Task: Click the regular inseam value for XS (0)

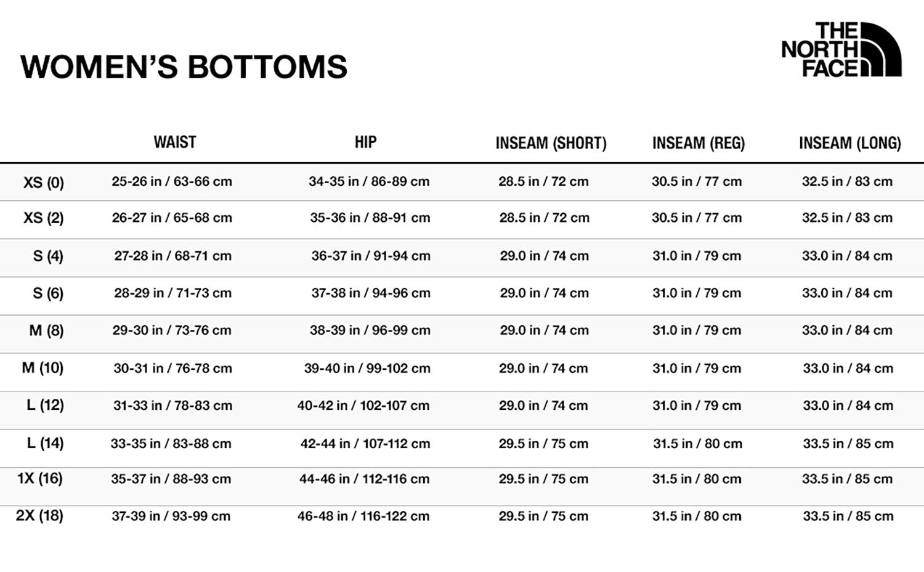Action: pos(697,182)
